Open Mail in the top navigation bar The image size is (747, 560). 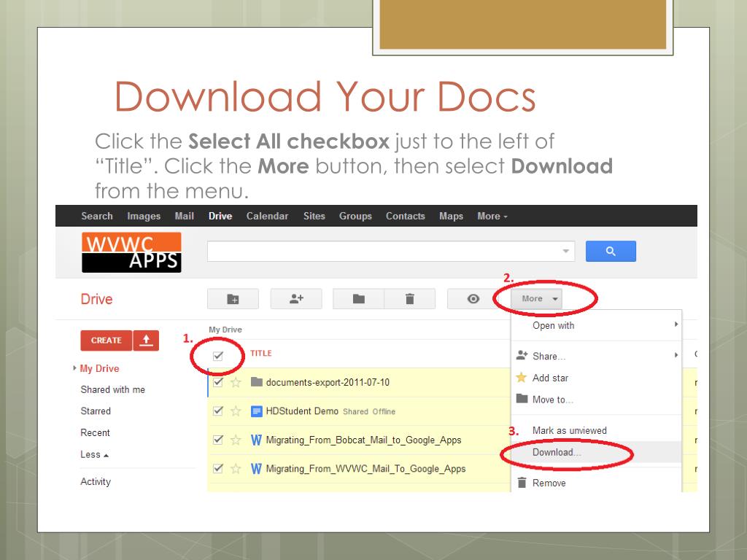click(x=185, y=216)
